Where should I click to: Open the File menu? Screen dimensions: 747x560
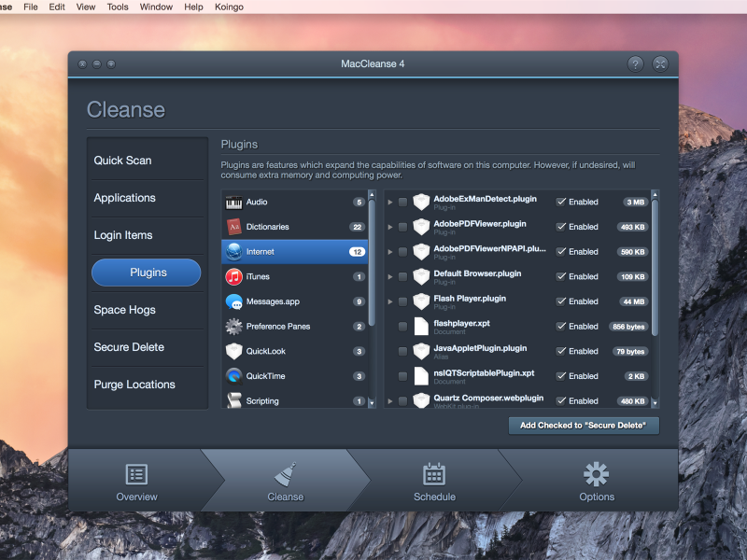[31, 7]
